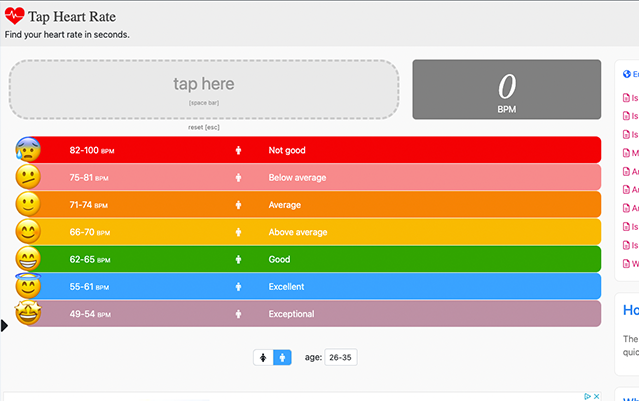Open the age 26-35 dropdown

[341, 357]
